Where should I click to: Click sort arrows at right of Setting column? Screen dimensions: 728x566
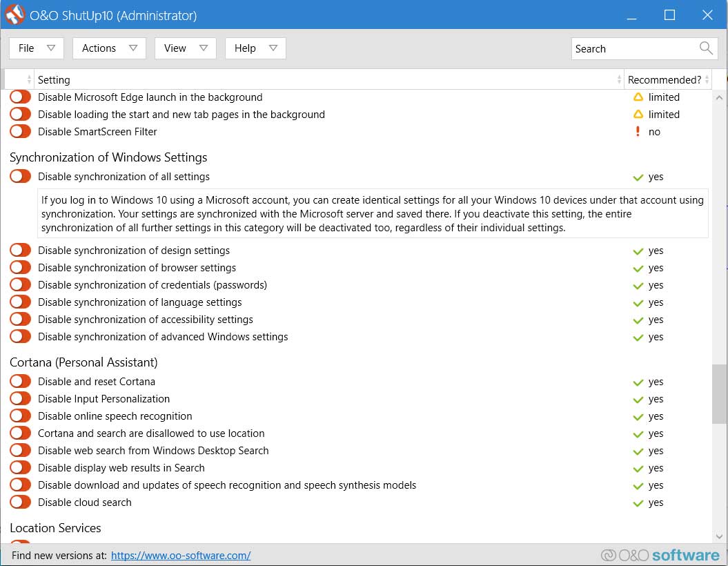coord(619,79)
